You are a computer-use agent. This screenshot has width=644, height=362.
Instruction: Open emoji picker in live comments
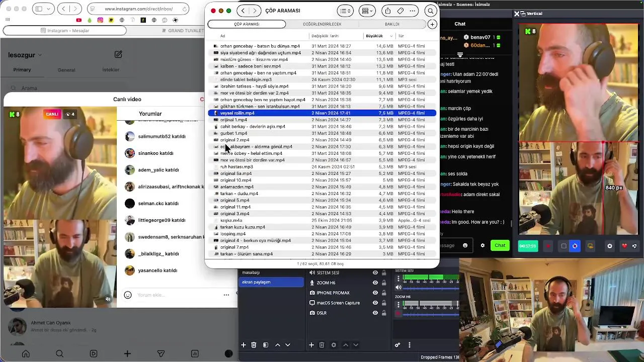point(128,295)
